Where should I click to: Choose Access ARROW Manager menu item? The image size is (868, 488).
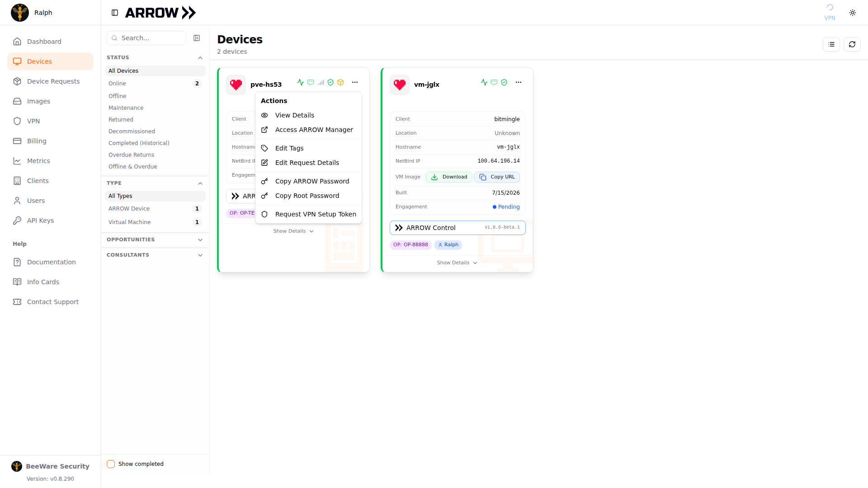(x=308, y=130)
